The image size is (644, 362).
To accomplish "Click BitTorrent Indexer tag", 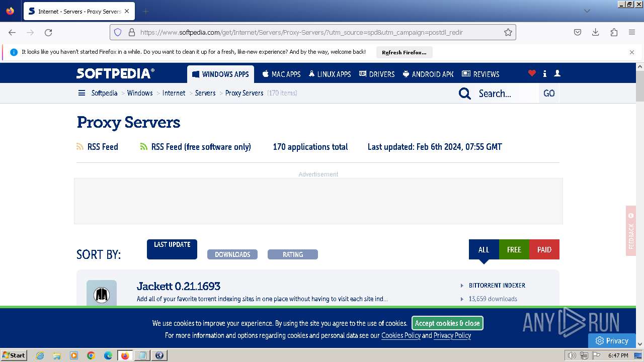I will tap(497, 285).
